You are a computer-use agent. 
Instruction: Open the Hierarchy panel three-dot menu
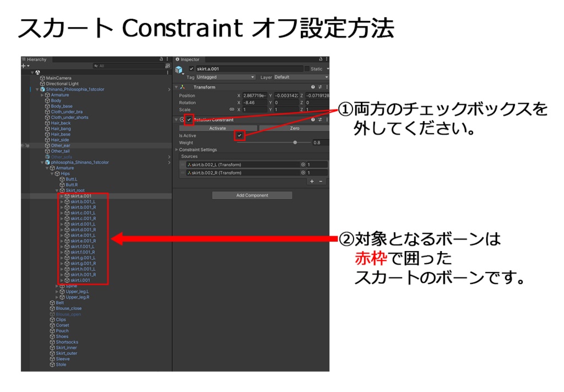coord(167,59)
